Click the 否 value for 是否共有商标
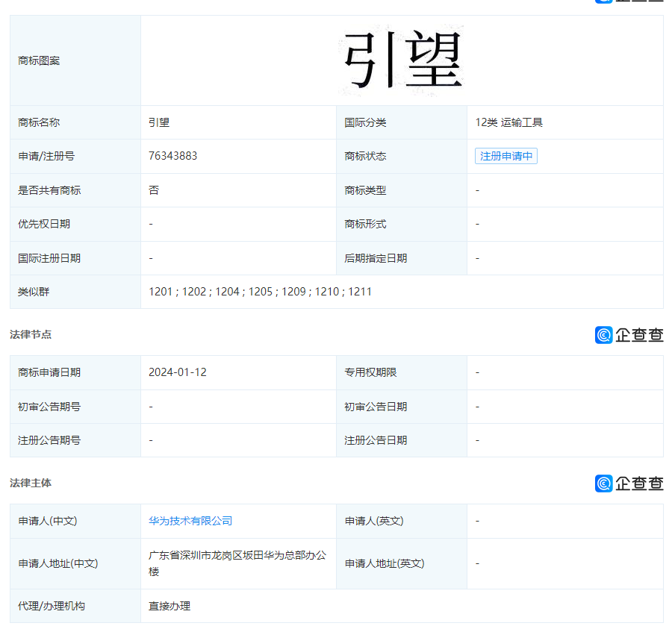 (x=154, y=190)
